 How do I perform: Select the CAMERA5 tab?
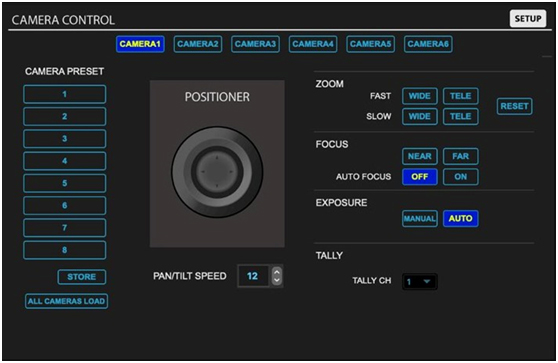[x=370, y=44]
